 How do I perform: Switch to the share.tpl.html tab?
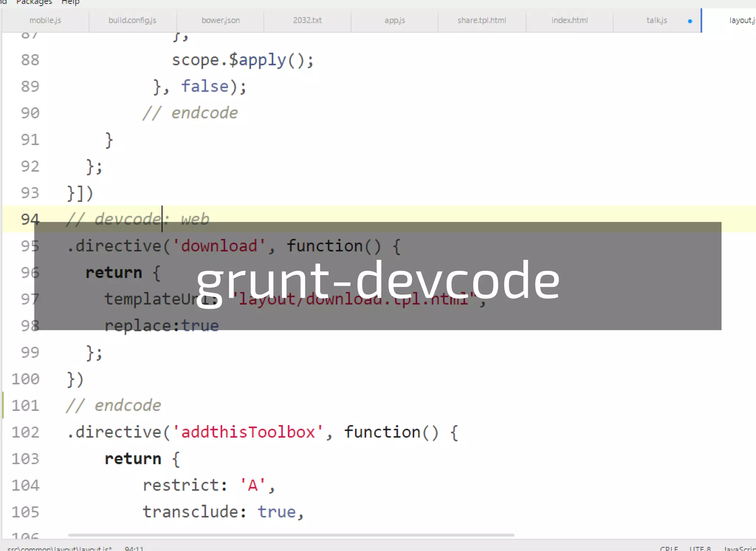482,20
